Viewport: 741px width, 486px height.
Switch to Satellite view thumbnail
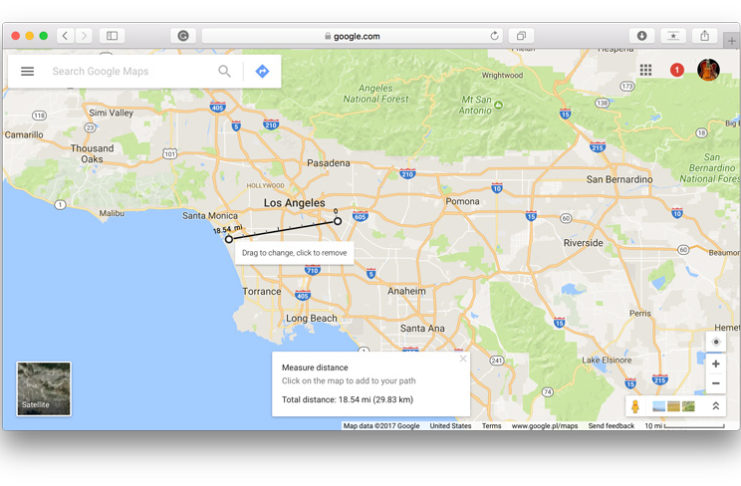[x=44, y=389]
